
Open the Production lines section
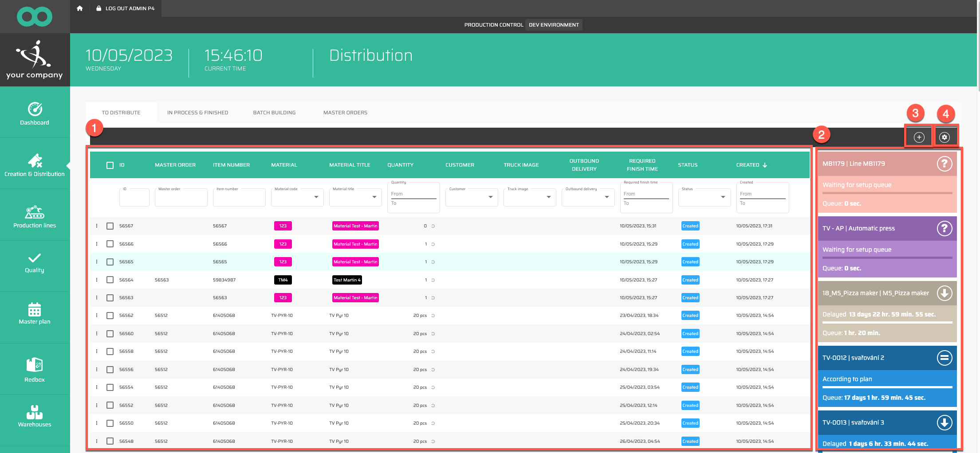35,217
